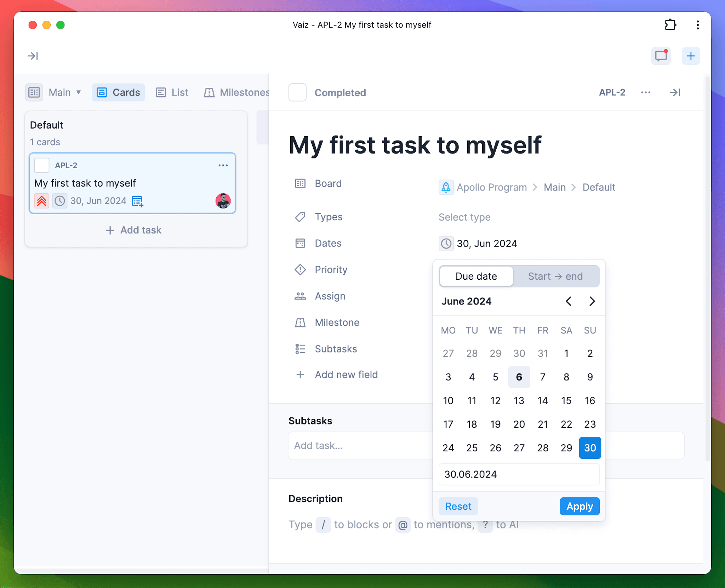This screenshot has width=725, height=588.
Task: Toggle the task completed checkbox
Action: 297,92
